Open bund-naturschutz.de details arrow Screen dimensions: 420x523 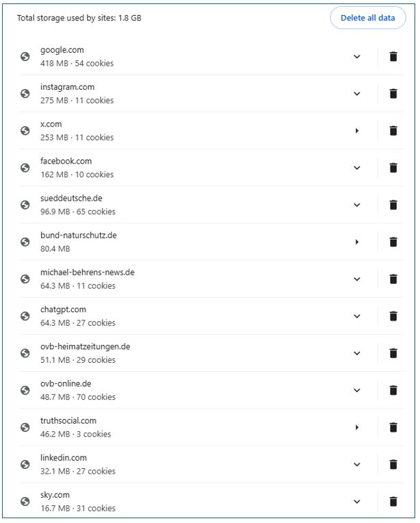pyautogui.click(x=357, y=242)
